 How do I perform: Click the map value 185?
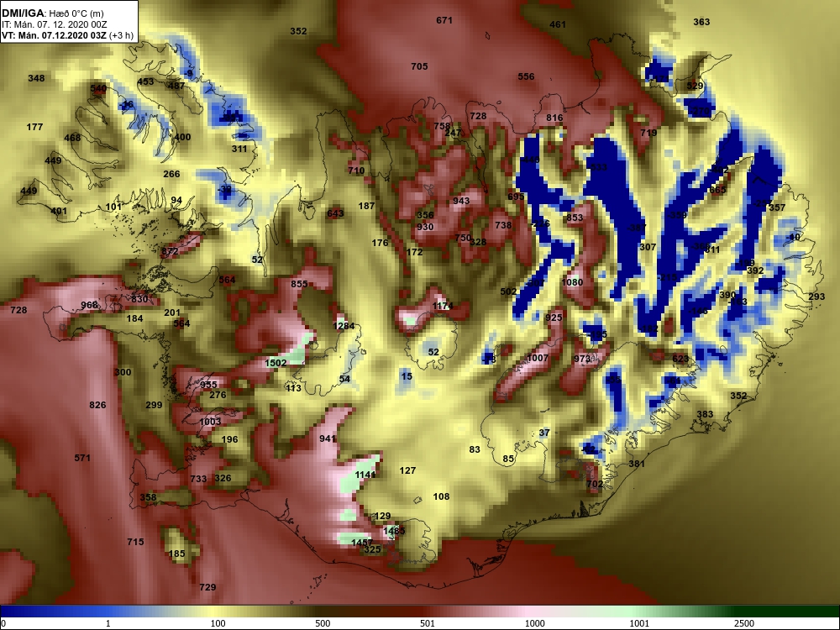[176, 554]
